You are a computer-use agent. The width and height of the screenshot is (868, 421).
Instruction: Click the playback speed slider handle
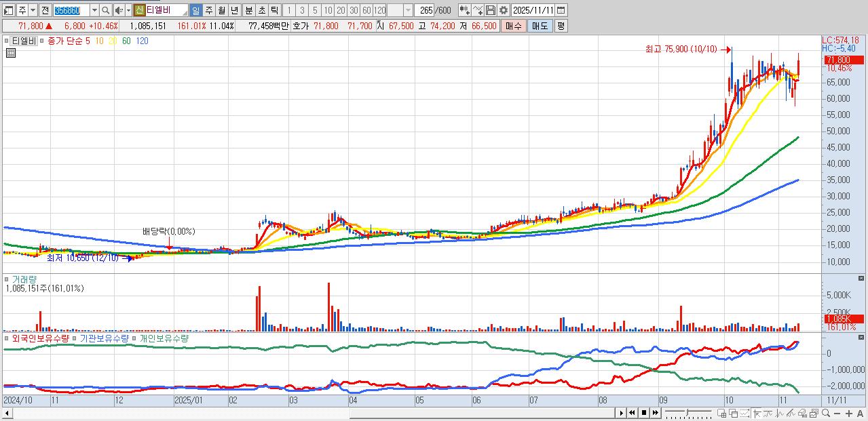pyautogui.click(x=687, y=412)
